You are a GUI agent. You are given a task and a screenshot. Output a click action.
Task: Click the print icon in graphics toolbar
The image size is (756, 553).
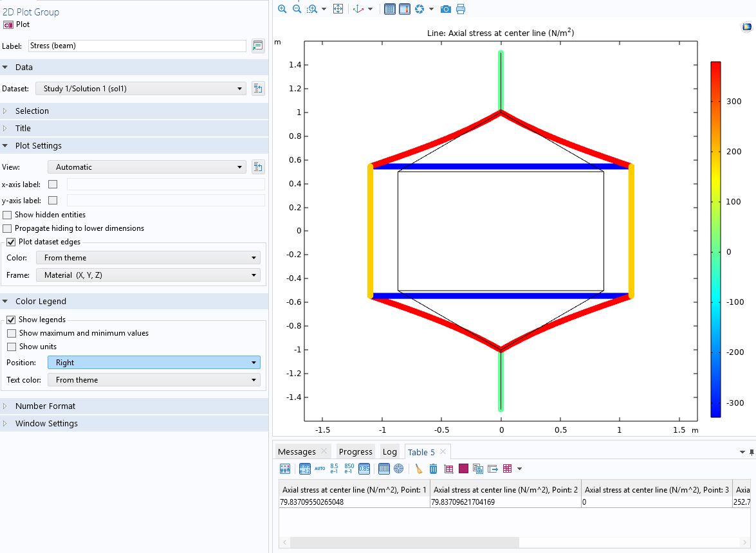coord(461,9)
